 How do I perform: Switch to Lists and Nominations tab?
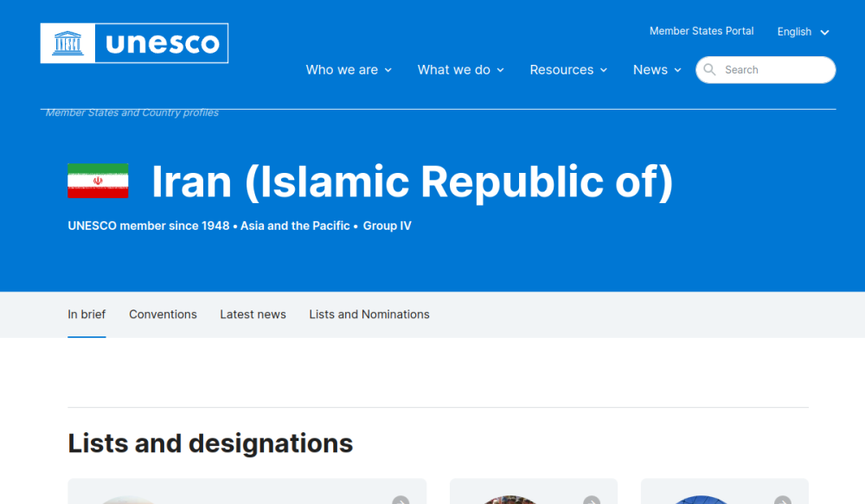coord(369,315)
